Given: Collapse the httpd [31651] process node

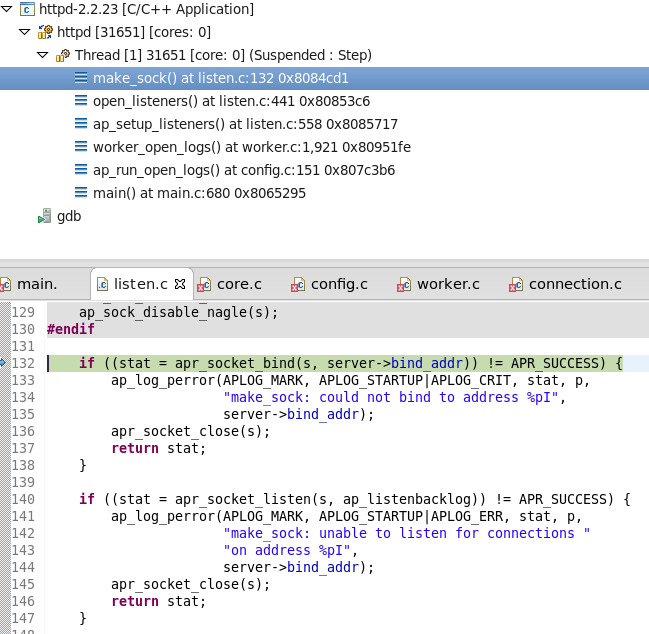Looking at the screenshot, I should click(x=25, y=32).
